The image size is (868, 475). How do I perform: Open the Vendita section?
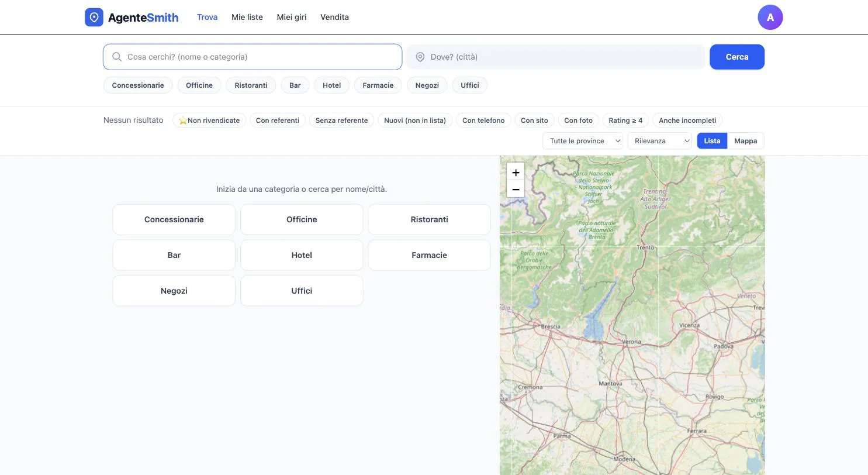point(334,18)
